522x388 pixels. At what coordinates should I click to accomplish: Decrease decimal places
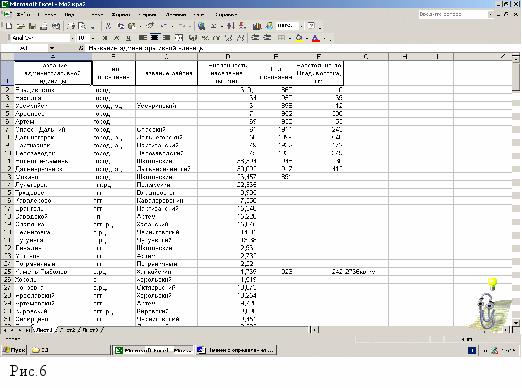point(240,38)
